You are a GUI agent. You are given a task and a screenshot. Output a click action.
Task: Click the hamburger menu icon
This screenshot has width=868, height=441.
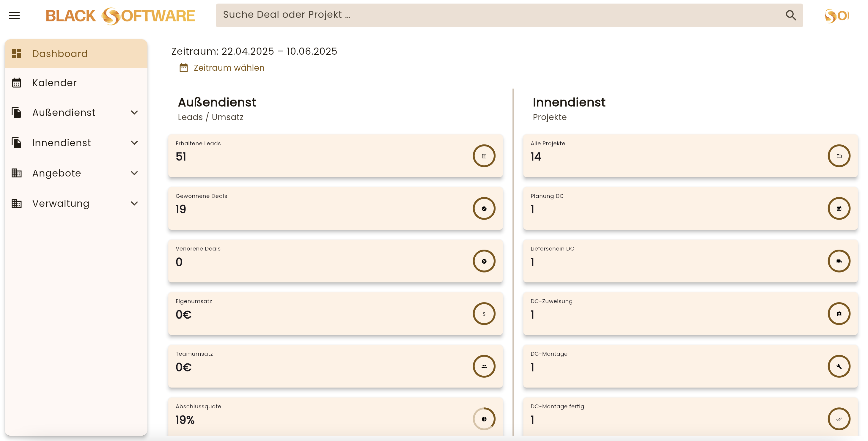coord(14,15)
